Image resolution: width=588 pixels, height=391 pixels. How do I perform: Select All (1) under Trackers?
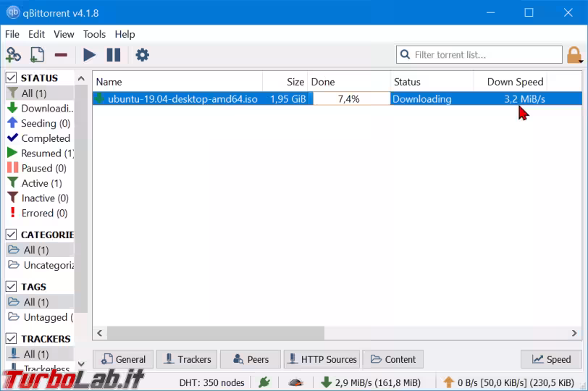(x=40, y=354)
